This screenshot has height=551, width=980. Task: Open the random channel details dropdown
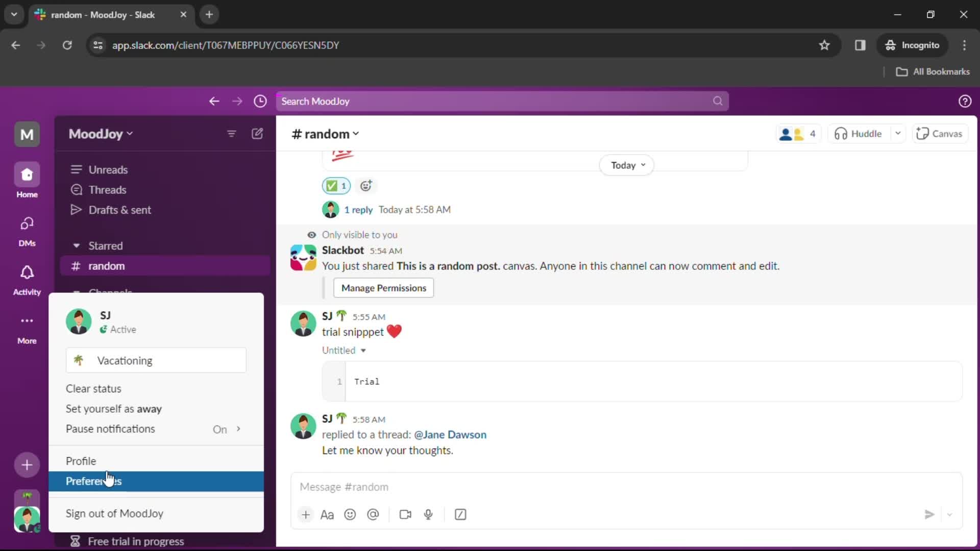click(x=325, y=134)
